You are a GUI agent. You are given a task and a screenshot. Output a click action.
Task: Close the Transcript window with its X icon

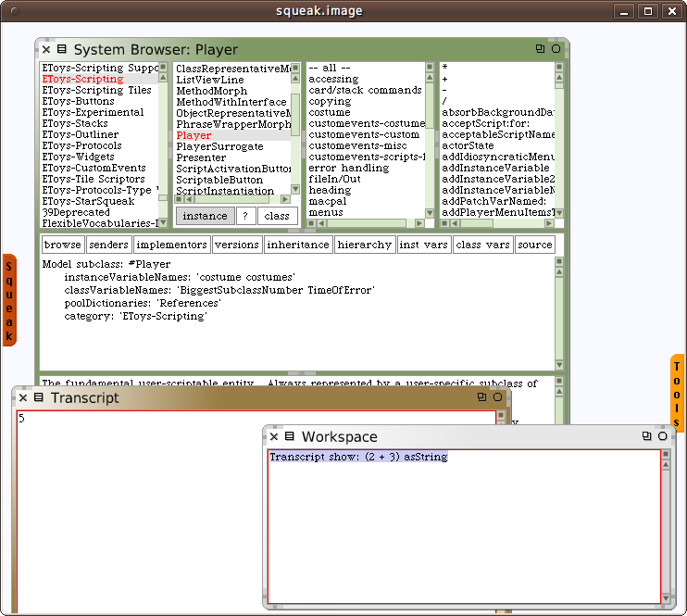click(23, 397)
